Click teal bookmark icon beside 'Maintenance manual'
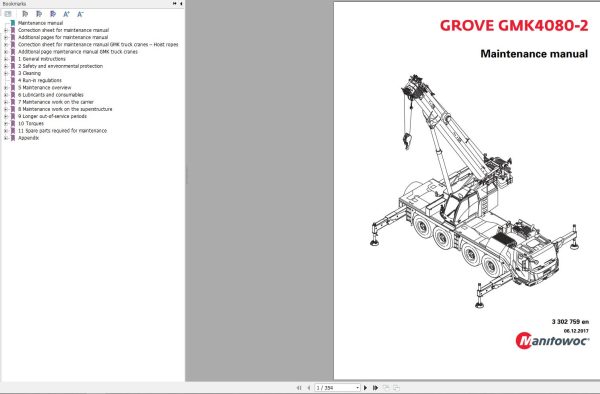 pyautogui.click(x=13, y=23)
